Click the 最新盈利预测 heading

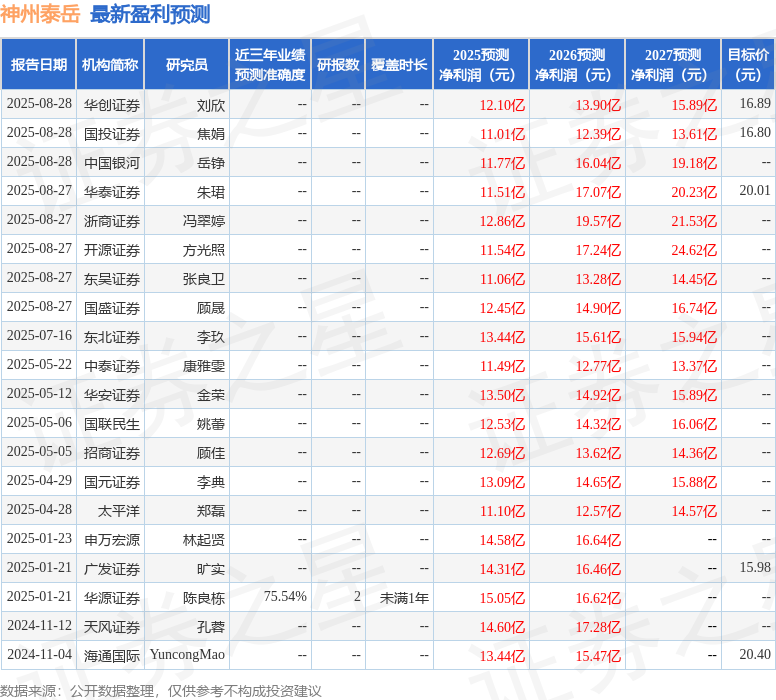point(150,14)
